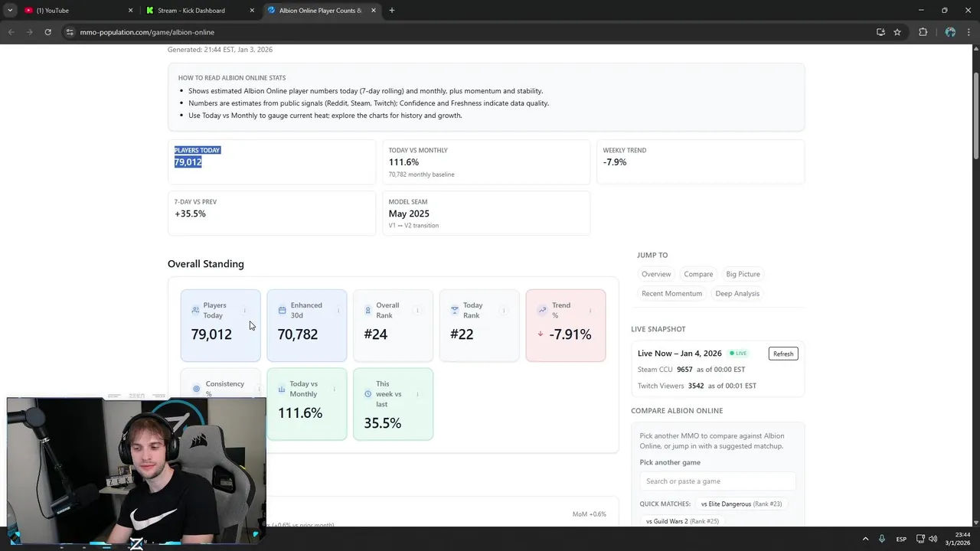Reload the current page
Screen dimensions: 980x551
tap(47, 32)
